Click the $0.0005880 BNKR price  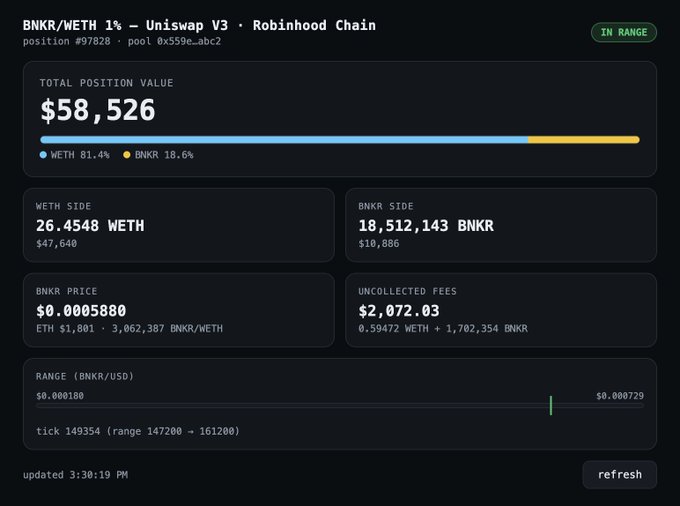click(81, 310)
